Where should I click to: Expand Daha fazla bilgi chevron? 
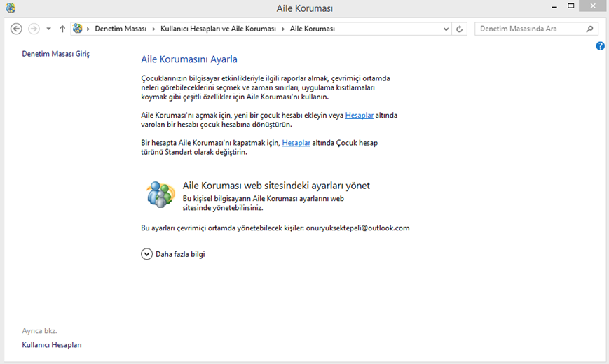(146, 254)
